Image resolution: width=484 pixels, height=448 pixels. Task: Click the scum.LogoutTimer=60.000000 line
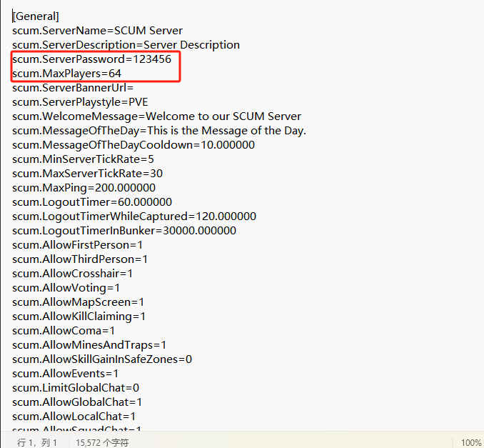point(92,202)
